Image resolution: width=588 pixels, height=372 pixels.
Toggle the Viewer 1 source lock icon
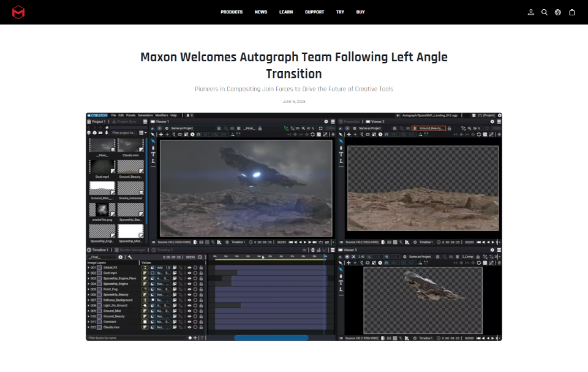point(260,128)
